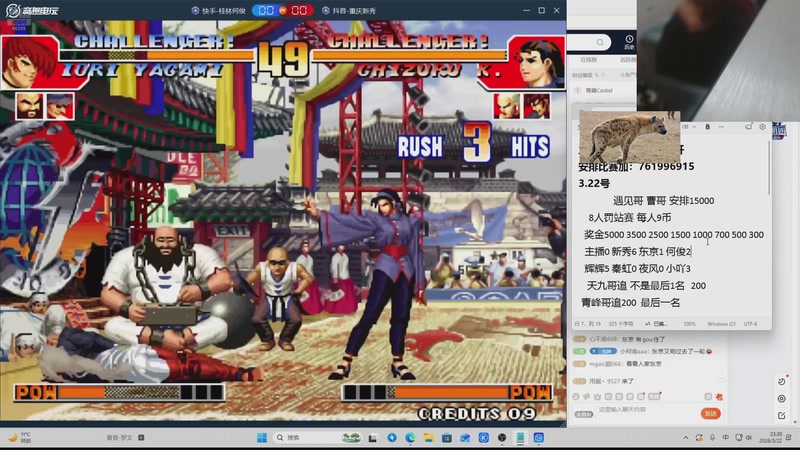Close the 黄昏-罗文 taskbar item with X
The width and height of the screenshot is (800, 450).
(x=141, y=438)
